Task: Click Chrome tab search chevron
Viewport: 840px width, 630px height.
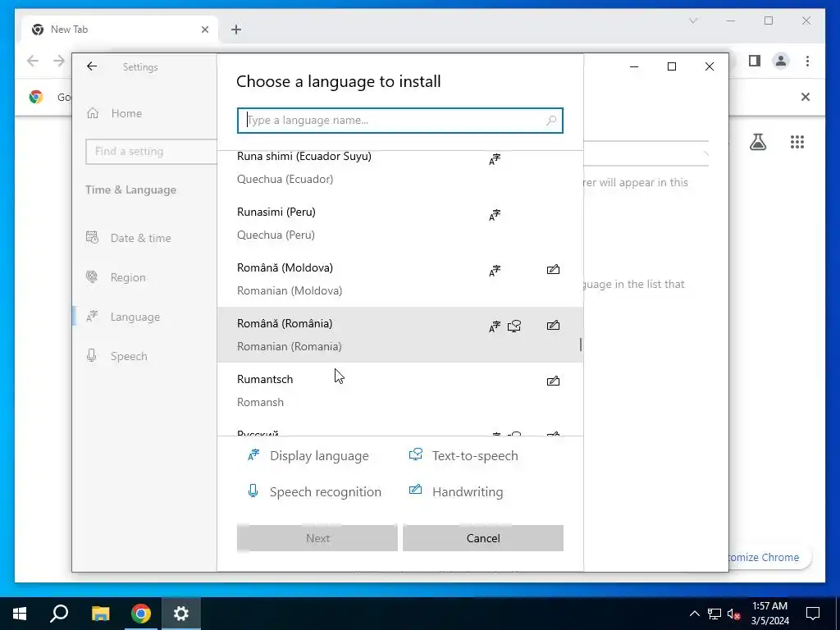Action: (693, 21)
